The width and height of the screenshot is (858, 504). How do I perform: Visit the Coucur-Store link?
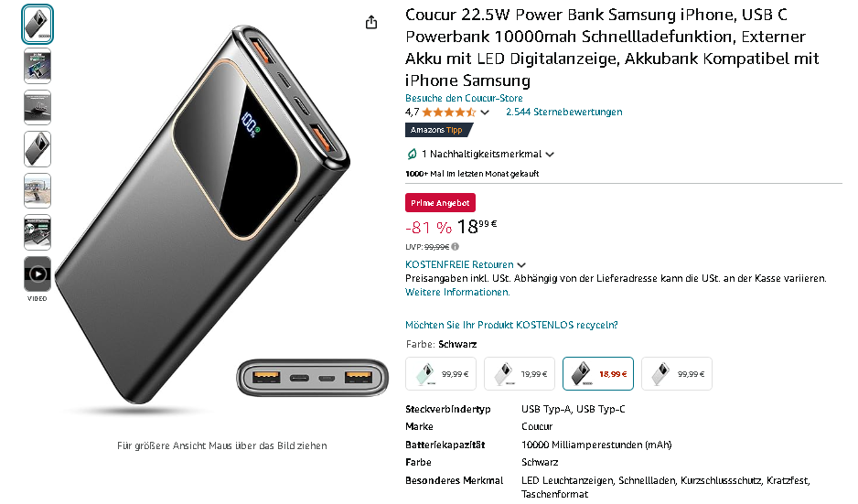coord(464,99)
